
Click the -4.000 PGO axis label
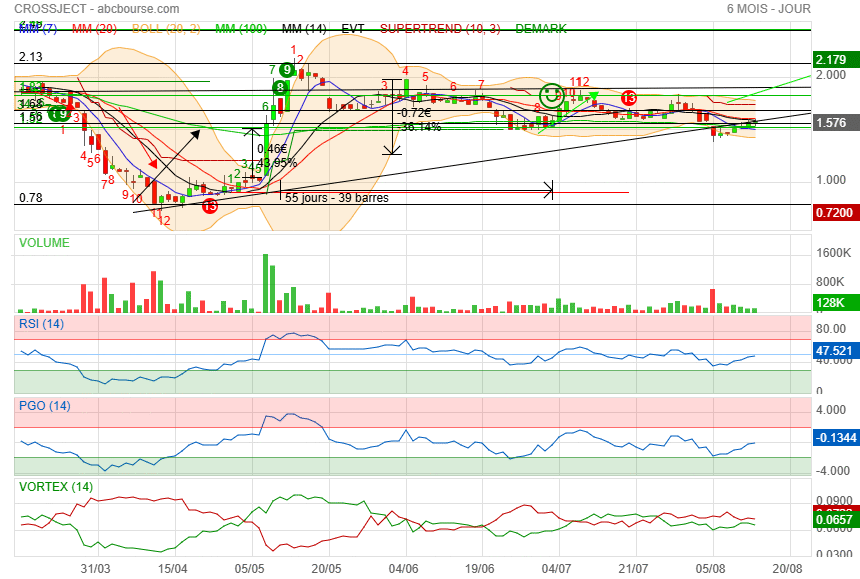(x=832, y=471)
